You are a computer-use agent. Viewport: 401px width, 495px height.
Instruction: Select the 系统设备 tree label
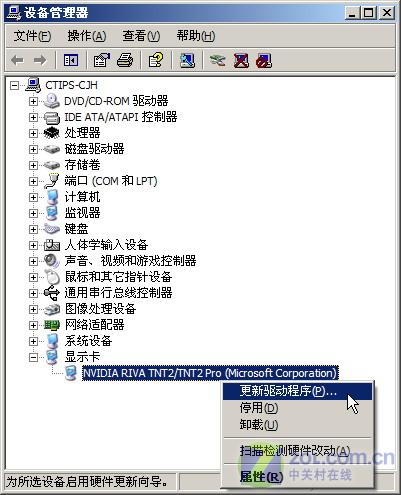pos(88,341)
